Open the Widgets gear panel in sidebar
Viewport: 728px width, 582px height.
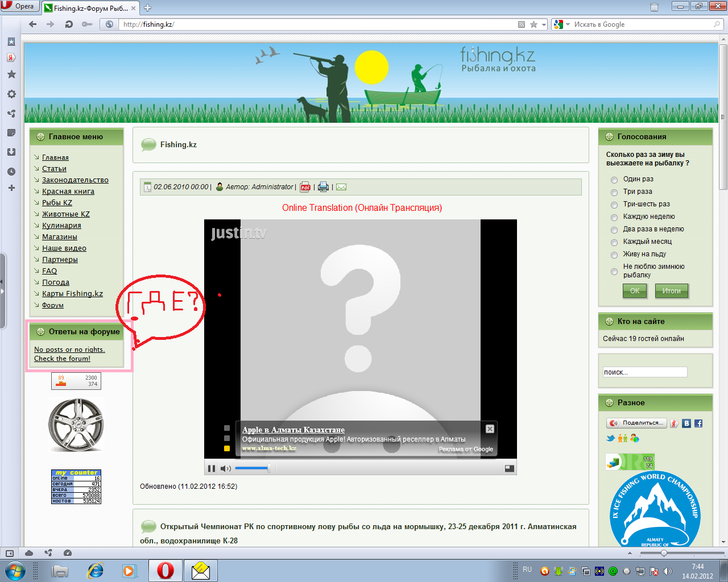[11, 94]
